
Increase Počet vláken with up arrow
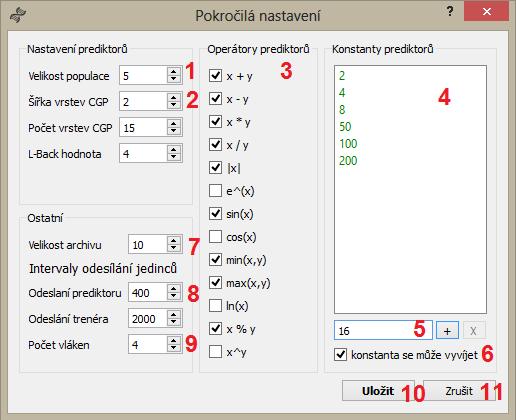[174, 340]
